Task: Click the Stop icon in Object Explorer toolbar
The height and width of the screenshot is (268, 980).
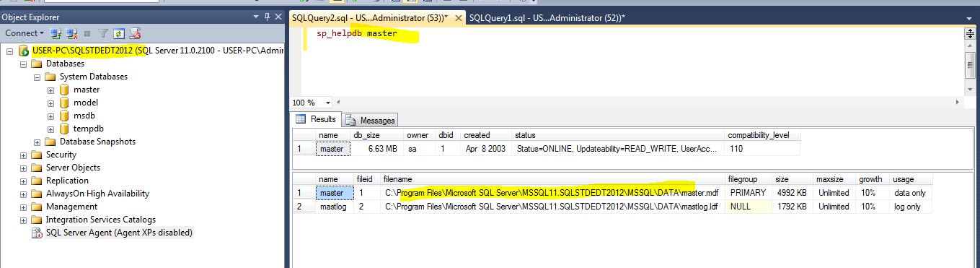Action: pyautogui.click(x=88, y=33)
